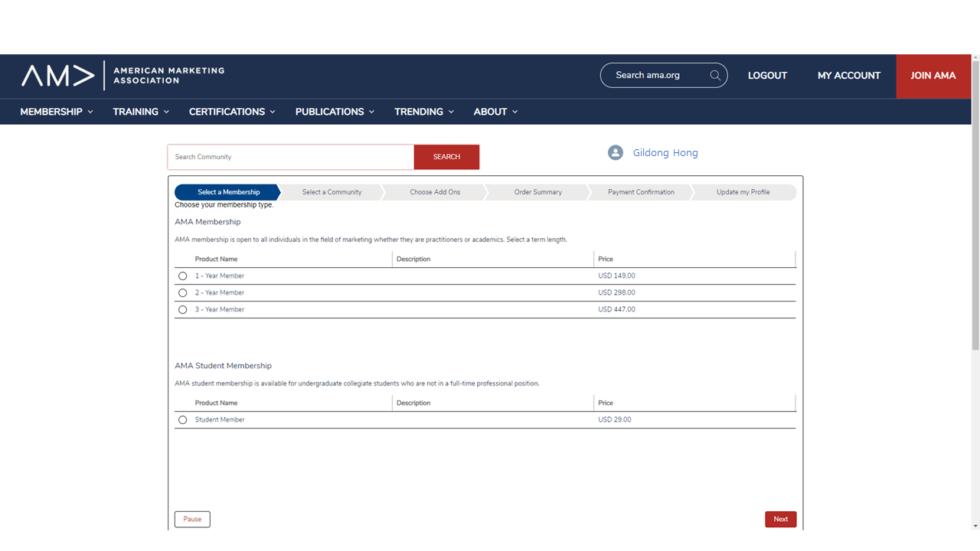Open MY ACCOUNT page
This screenshot has width=980, height=551.
click(849, 76)
